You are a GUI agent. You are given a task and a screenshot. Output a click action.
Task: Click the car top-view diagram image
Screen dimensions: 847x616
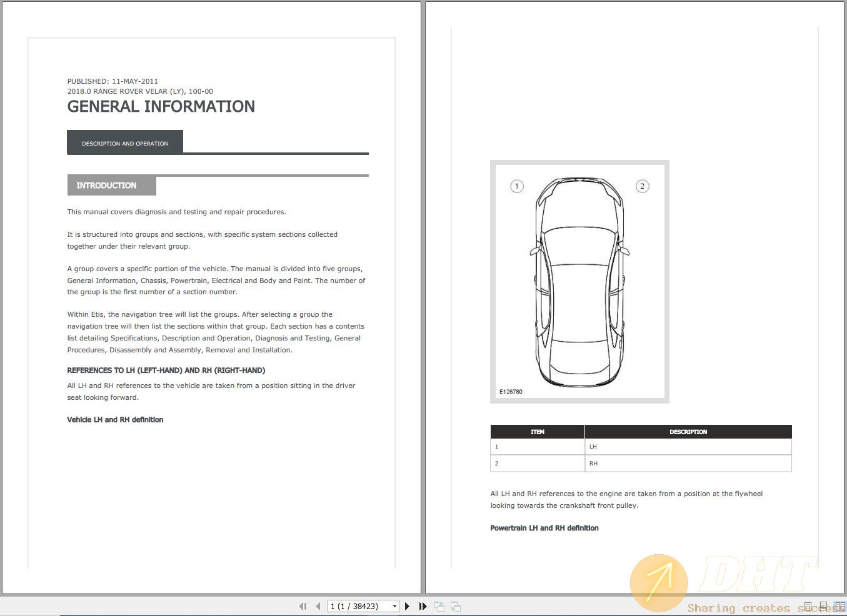[579, 282]
